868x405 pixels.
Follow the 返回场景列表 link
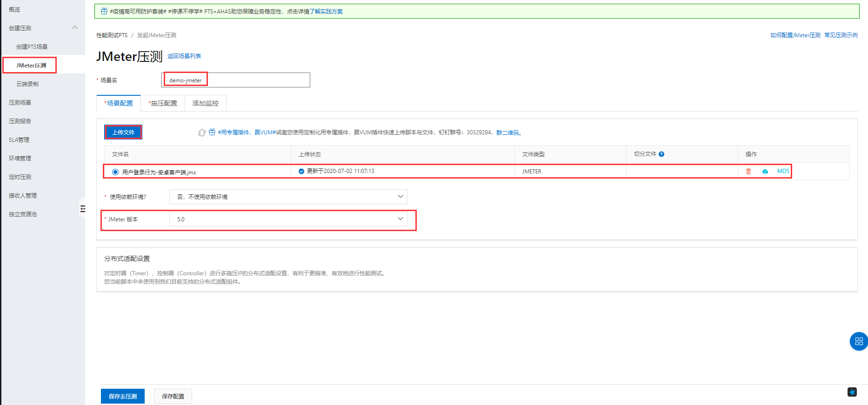(184, 56)
